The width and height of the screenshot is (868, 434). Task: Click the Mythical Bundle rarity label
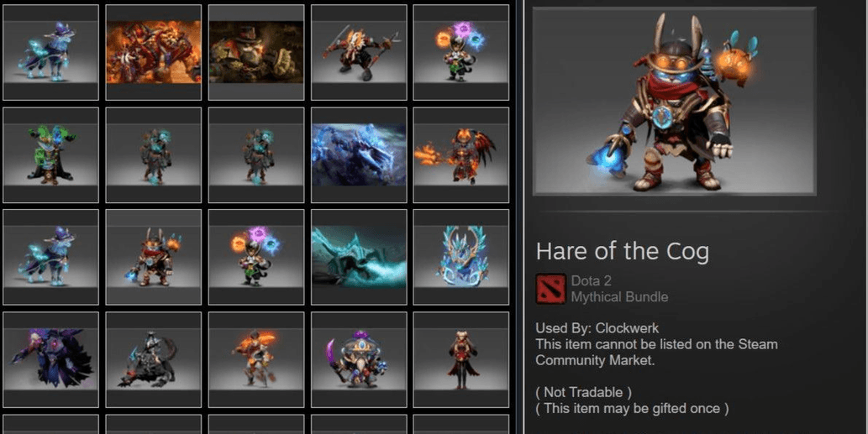click(x=619, y=297)
